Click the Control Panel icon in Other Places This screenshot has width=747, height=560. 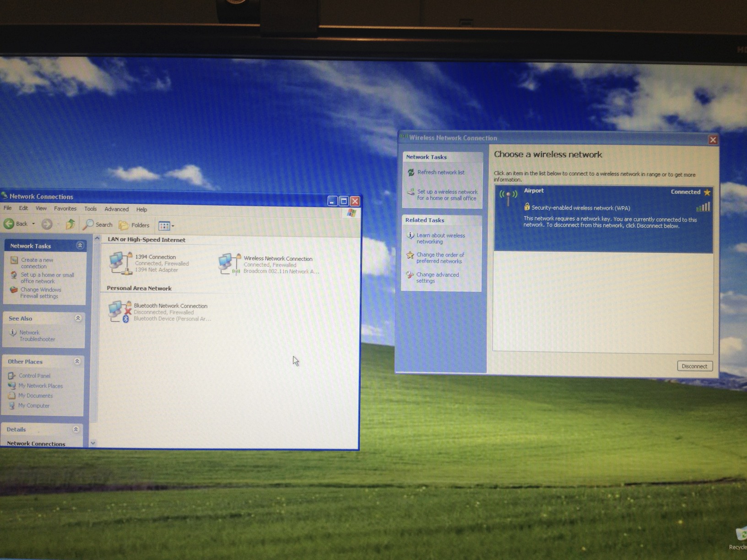(12, 376)
